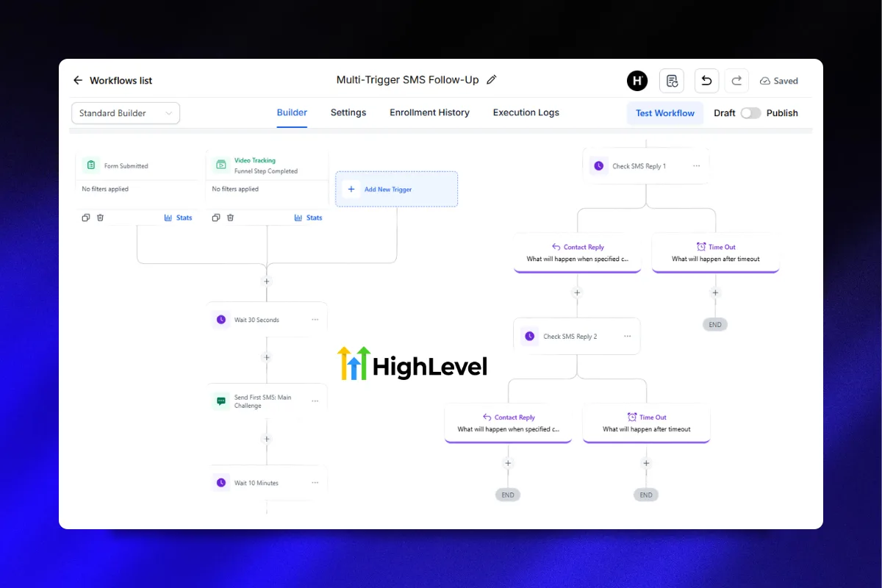Viewport: 882px width, 588px height.
Task: Switch to the Builder tab
Action: click(292, 112)
